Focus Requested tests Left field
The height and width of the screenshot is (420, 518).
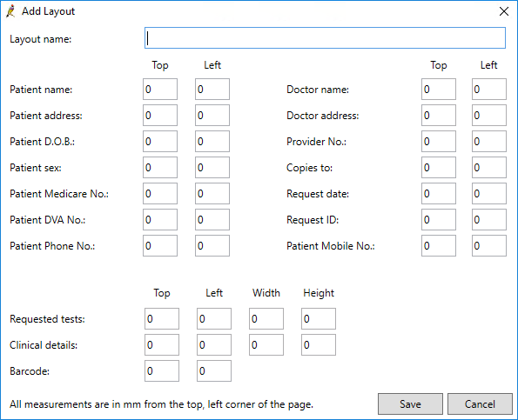pos(214,319)
